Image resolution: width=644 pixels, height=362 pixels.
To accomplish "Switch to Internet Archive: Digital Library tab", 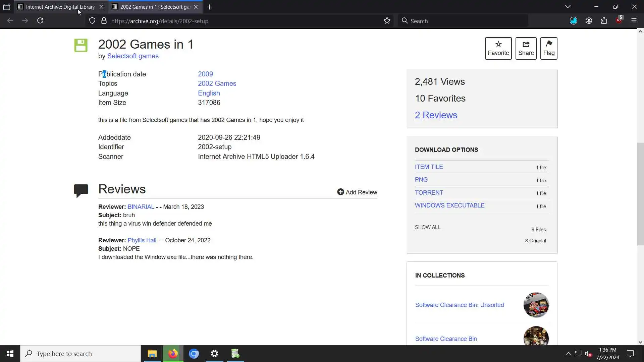I will click(60, 7).
